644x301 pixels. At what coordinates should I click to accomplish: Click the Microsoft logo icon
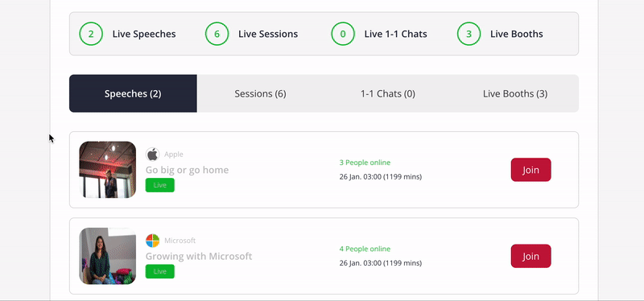tap(152, 241)
